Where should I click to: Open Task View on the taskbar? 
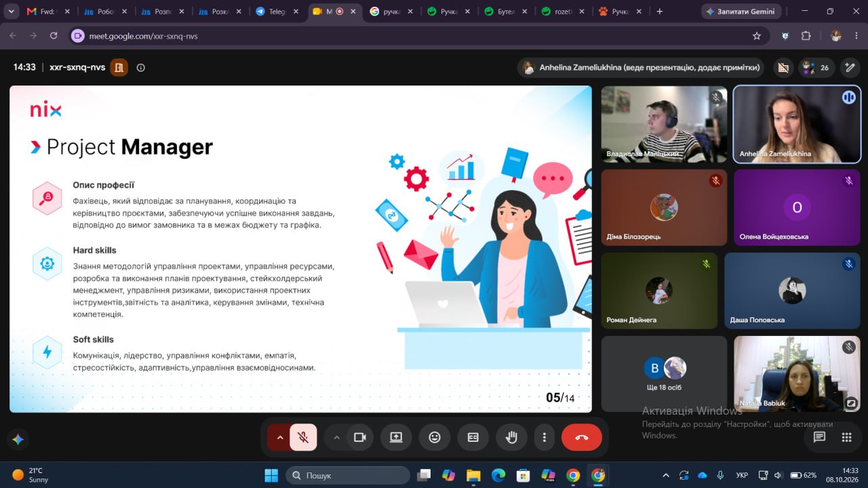click(x=424, y=475)
